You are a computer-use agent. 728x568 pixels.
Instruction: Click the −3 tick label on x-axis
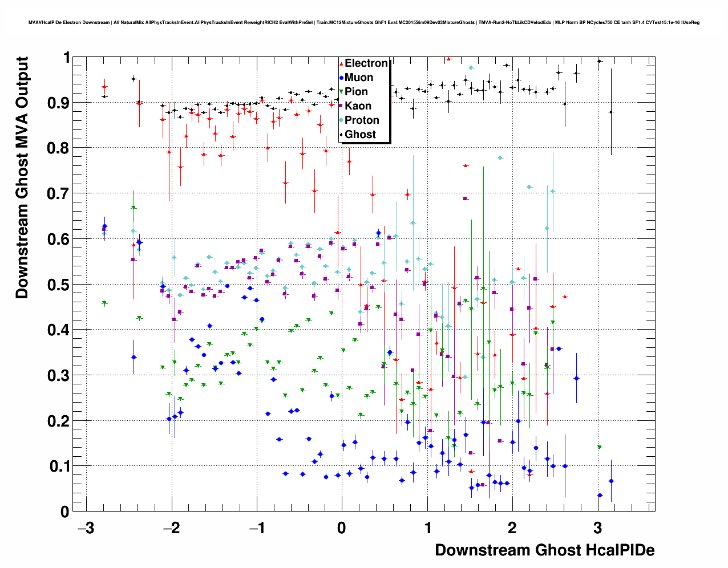(86, 528)
